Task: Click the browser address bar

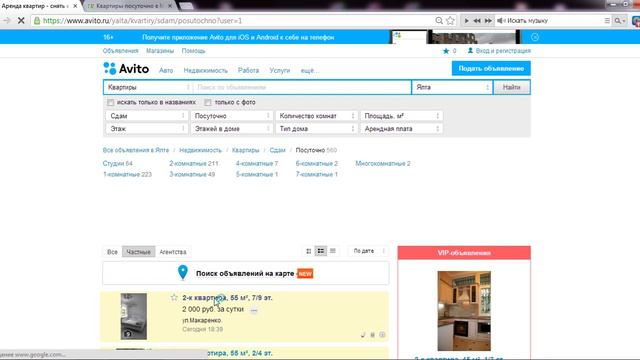Action: [x=233, y=20]
